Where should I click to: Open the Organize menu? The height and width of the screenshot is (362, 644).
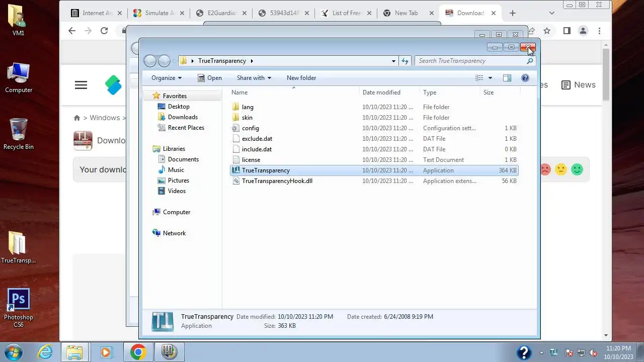[167, 78]
